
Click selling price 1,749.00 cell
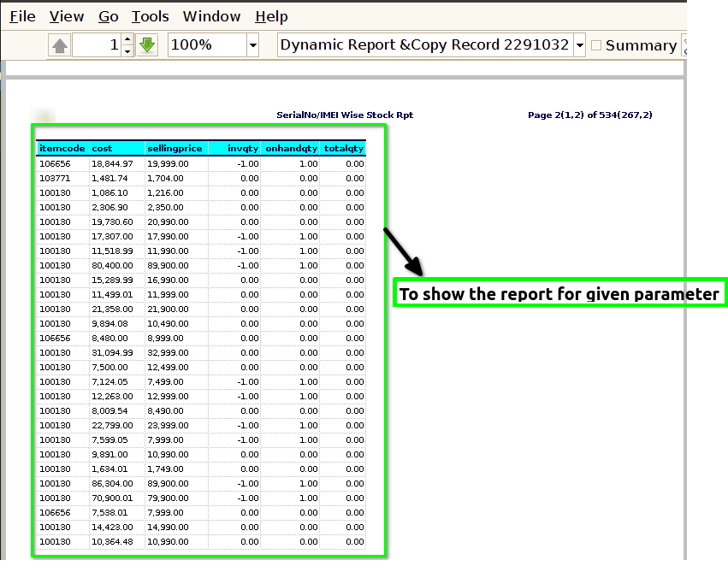pyautogui.click(x=165, y=469)
